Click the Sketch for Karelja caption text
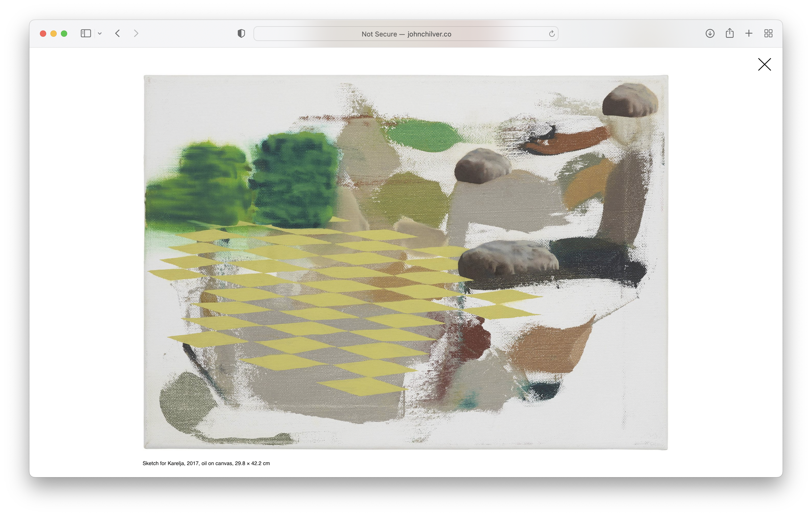Image resolution: width=812 pixels, height=516 pixels. click(x=206, y=464)
